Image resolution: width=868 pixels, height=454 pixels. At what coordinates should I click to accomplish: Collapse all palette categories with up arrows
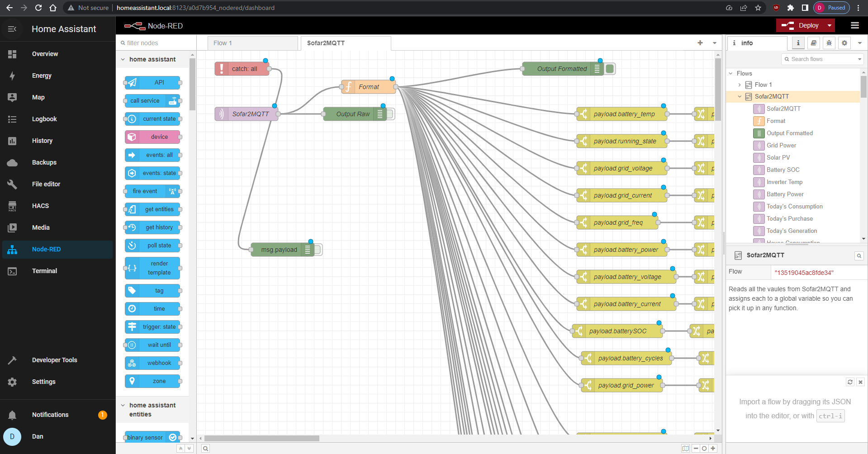point(180,449)
